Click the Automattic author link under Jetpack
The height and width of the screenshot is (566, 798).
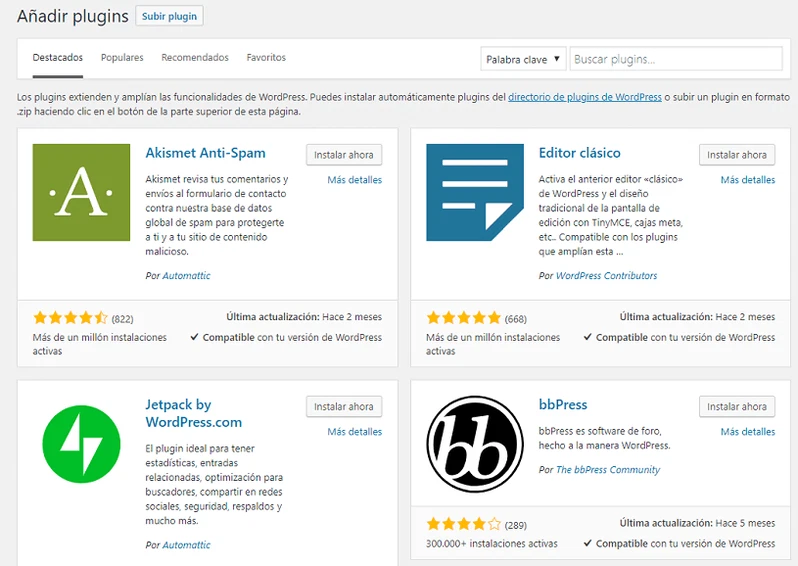coord(186,545)
